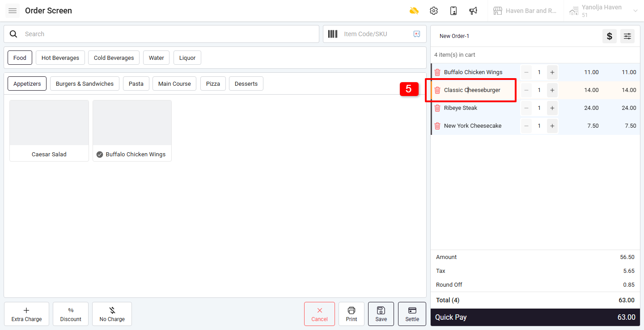Select the Food category
This screenshot has width=644, height=330.
pyautogui.click(x=20, y=58)
